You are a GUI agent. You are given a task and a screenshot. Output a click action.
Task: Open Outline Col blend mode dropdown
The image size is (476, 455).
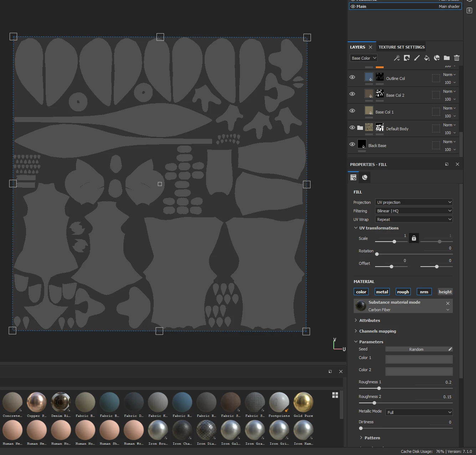coord(449,75)
